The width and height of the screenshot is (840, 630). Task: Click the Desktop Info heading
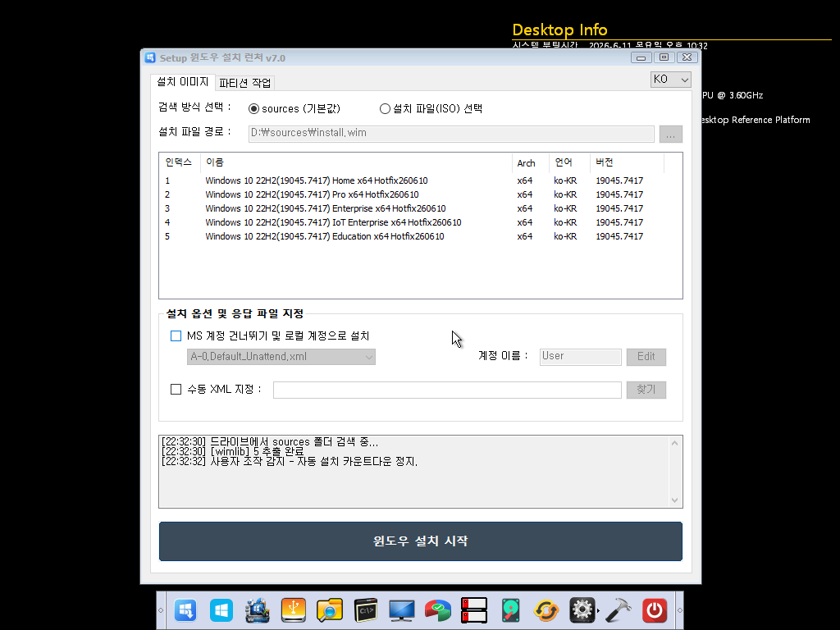click(559, 30)
